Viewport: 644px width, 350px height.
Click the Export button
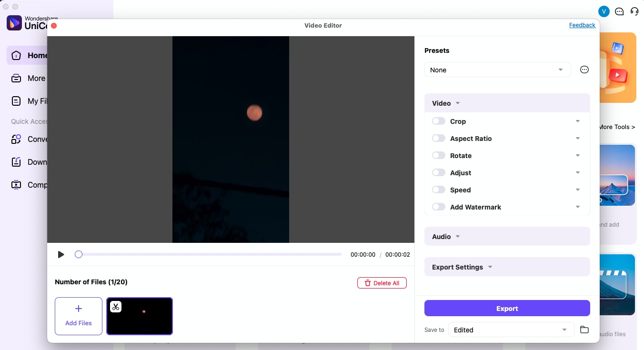pos(507,309)
